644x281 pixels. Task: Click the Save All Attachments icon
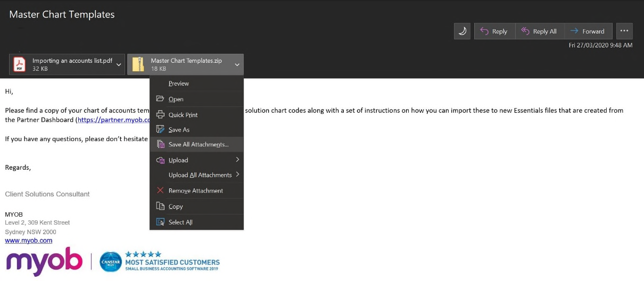pyautogui.click(x=160, y=144)
